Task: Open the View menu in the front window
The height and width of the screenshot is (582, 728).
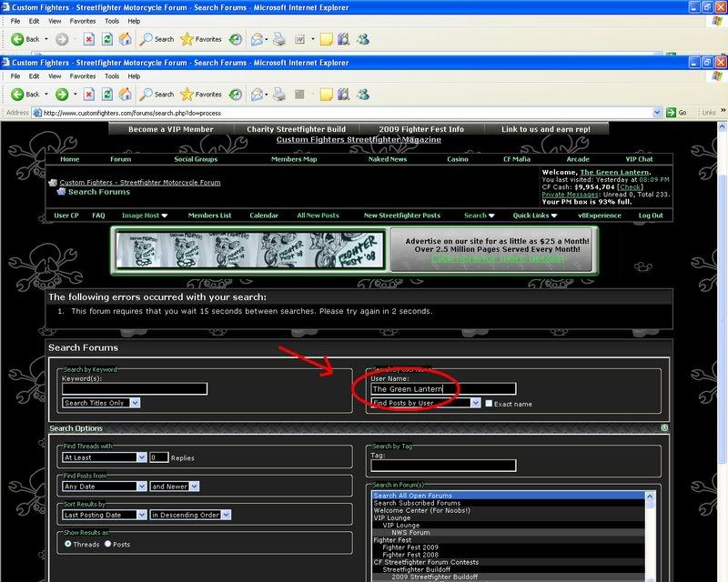Action: (55, 76)
